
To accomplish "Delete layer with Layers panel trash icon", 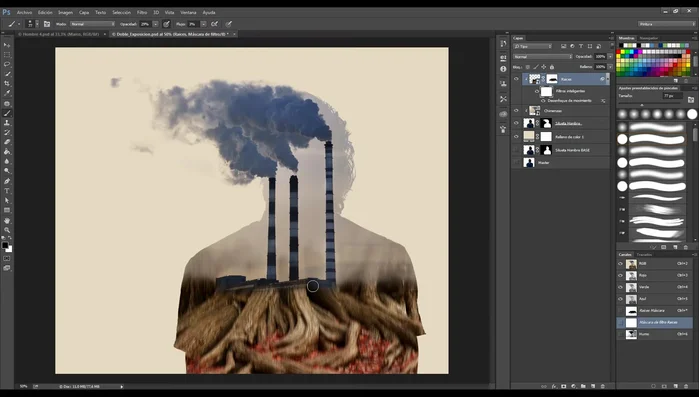I will (603, 386).
